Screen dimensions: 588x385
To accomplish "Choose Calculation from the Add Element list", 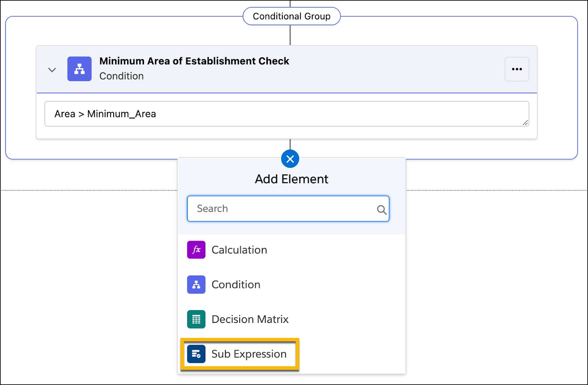I will 239,250.
